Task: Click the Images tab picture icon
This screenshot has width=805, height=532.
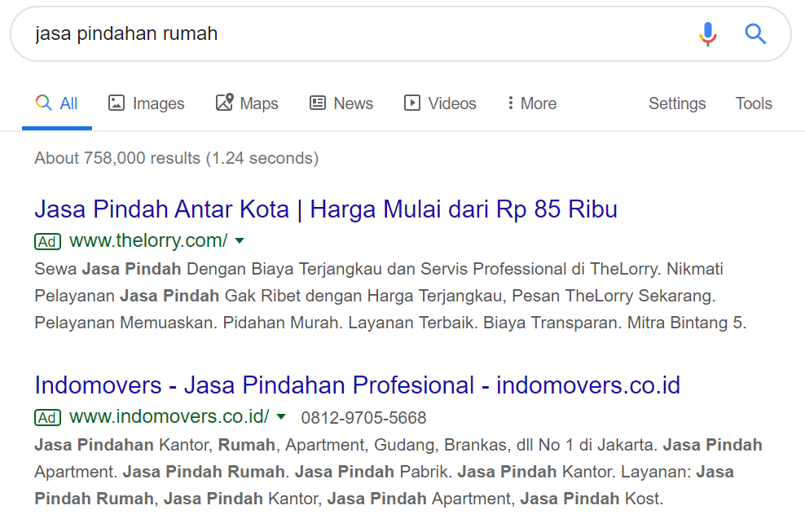Action: pos(116,103)
